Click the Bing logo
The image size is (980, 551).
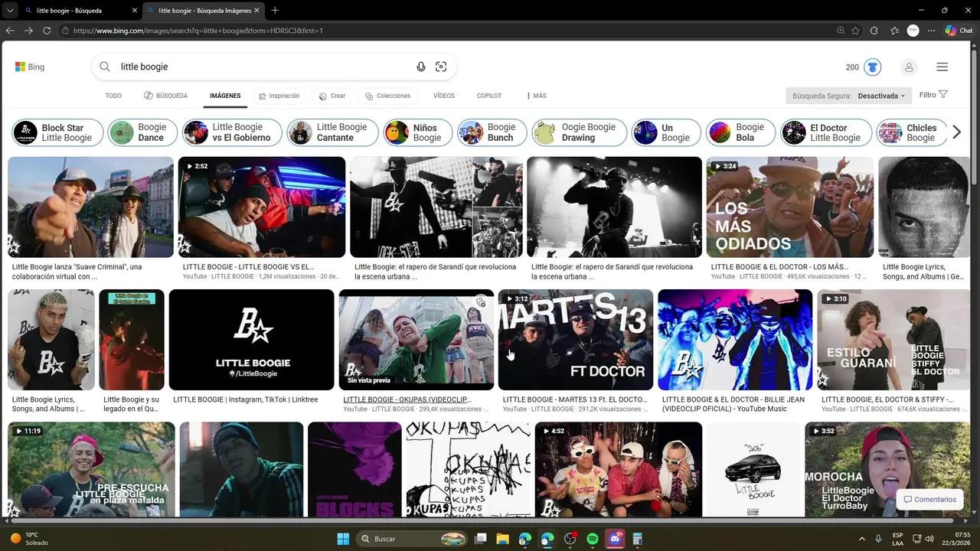click(x=30, y=67)
